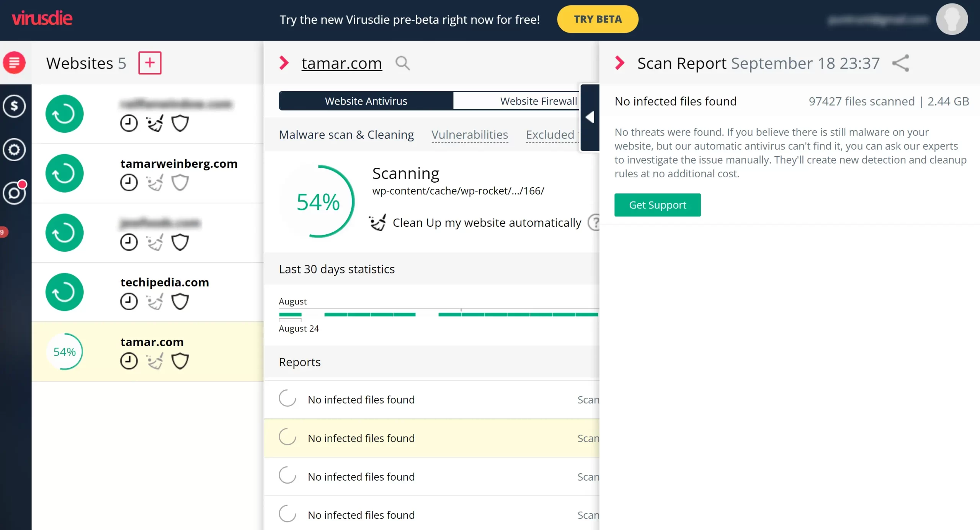
Task: Click the red 9 notification badge
Action: coord(3,232)
